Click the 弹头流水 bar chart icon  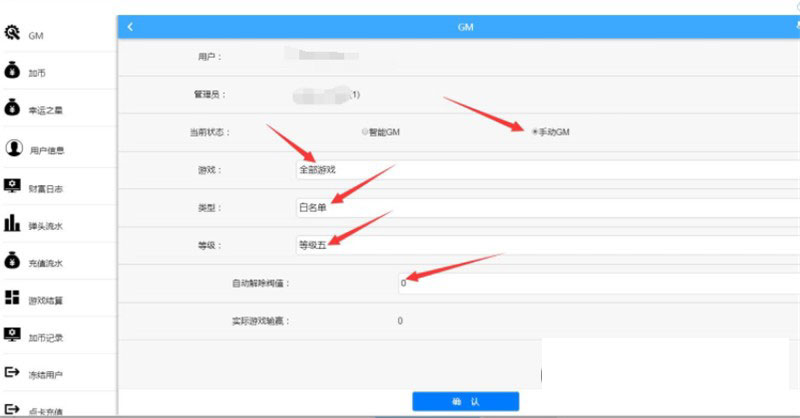click(12, 223)
